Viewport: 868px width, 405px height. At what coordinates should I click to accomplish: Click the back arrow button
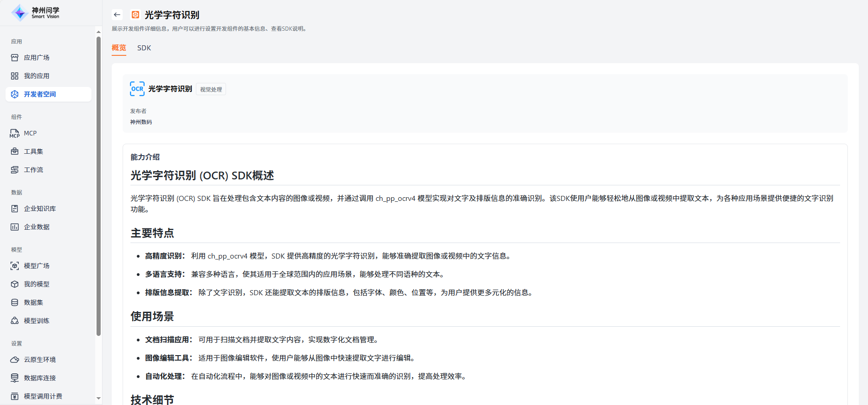tap(117, 15)
